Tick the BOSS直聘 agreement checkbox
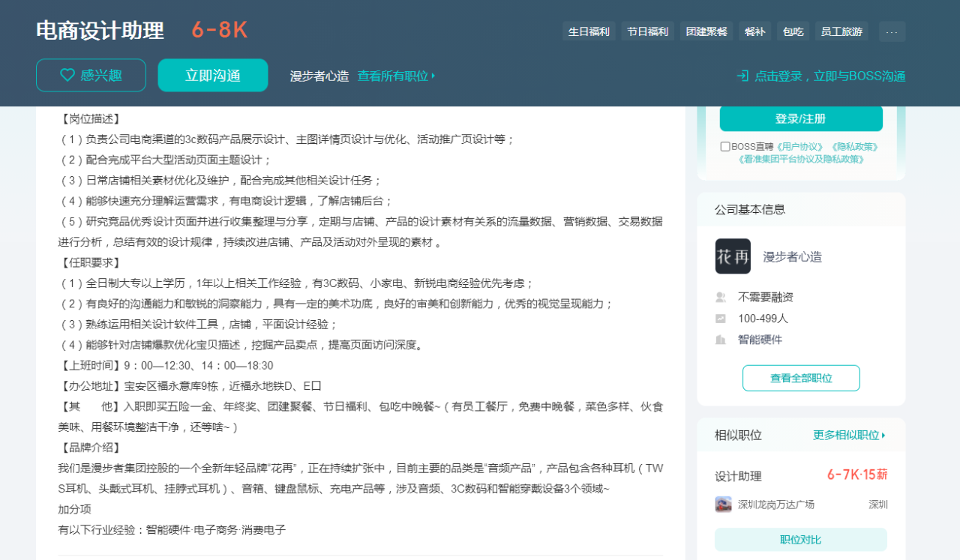The height and width of the screenshot is (560, 960). tap(725, 146)
